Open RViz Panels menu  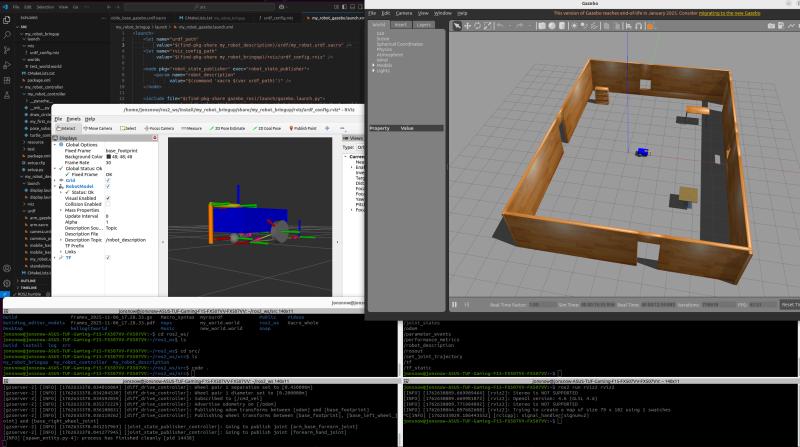click(73, 119)
